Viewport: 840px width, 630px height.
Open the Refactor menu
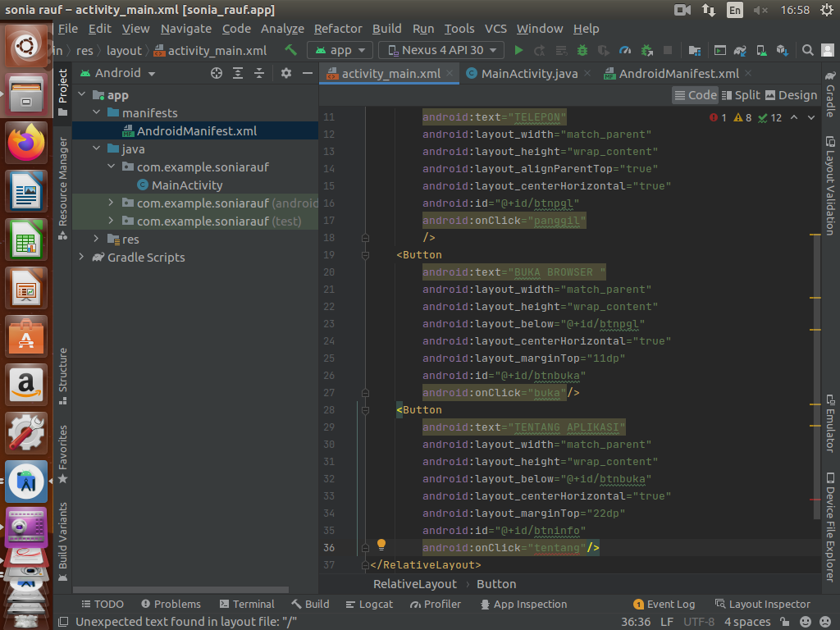pos(337,28)
